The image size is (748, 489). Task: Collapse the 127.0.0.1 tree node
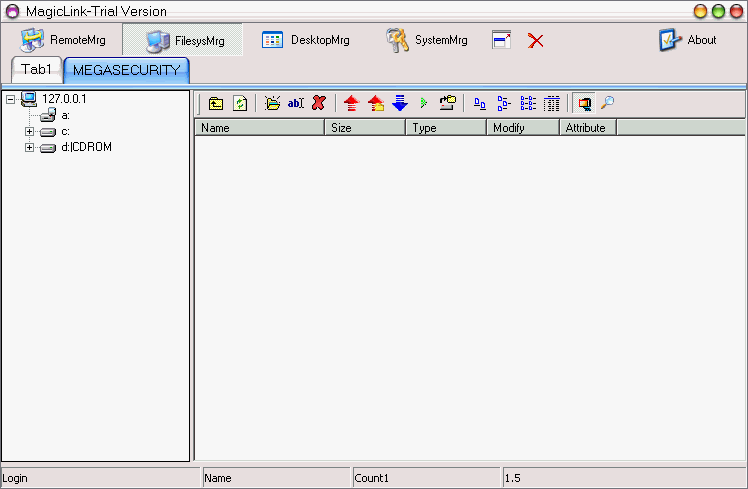pos(10,99)
